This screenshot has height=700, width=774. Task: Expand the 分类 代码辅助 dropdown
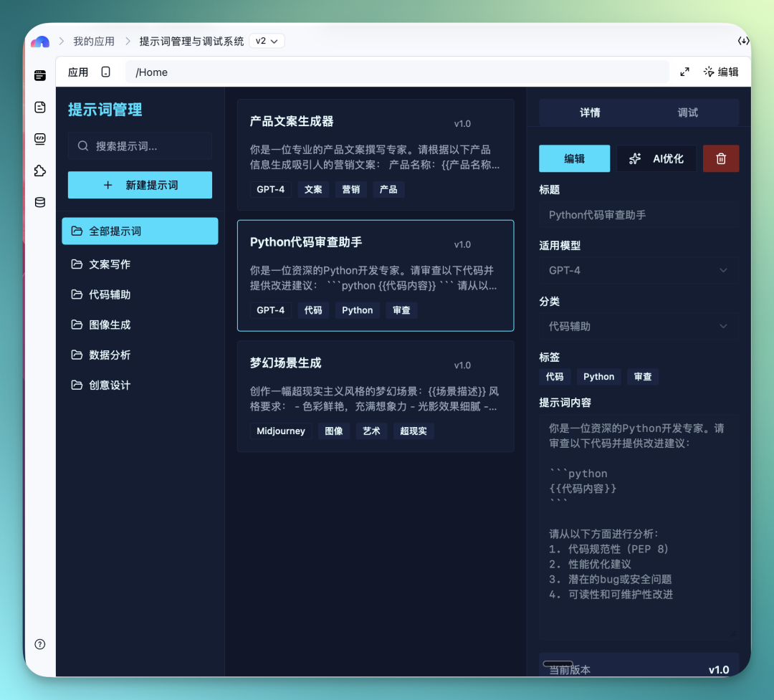(x=639, y=326)
